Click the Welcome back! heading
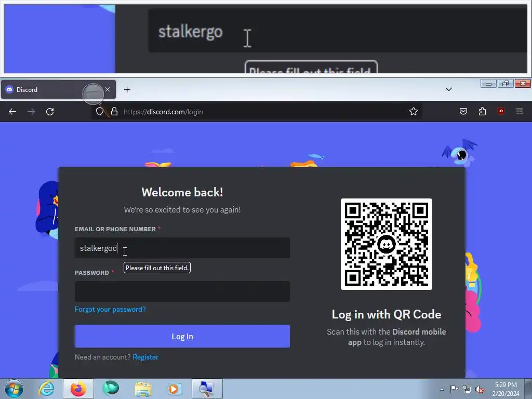The height and width of the screenshot is (399, 532). pos(182,192)
